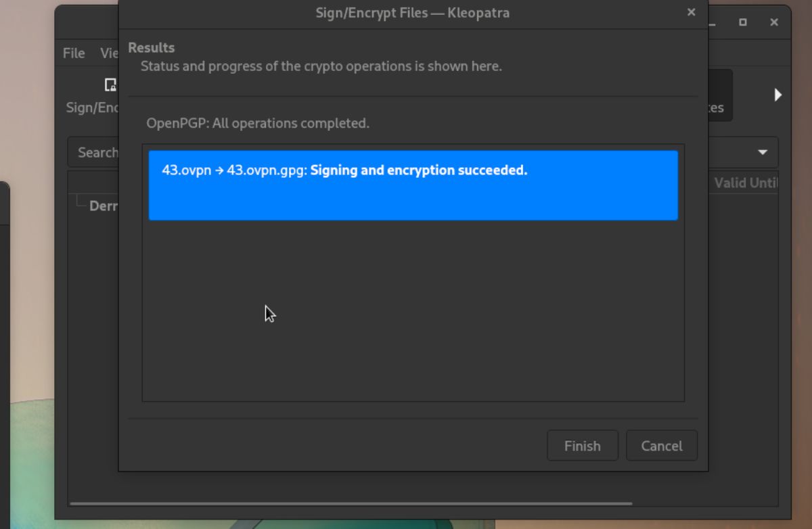
Task: Open the View menu
Action: pos(108,53)
